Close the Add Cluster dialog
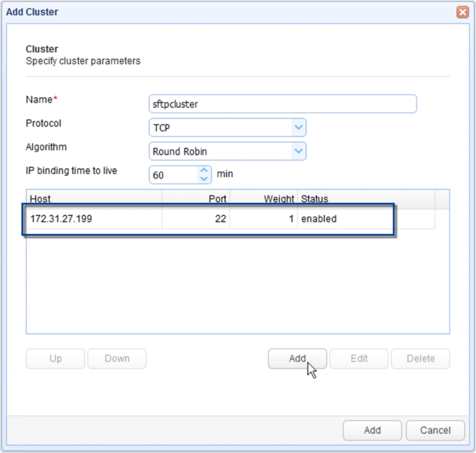The height and width of the screenshot is (453, 476). click(x=463, y=11)
